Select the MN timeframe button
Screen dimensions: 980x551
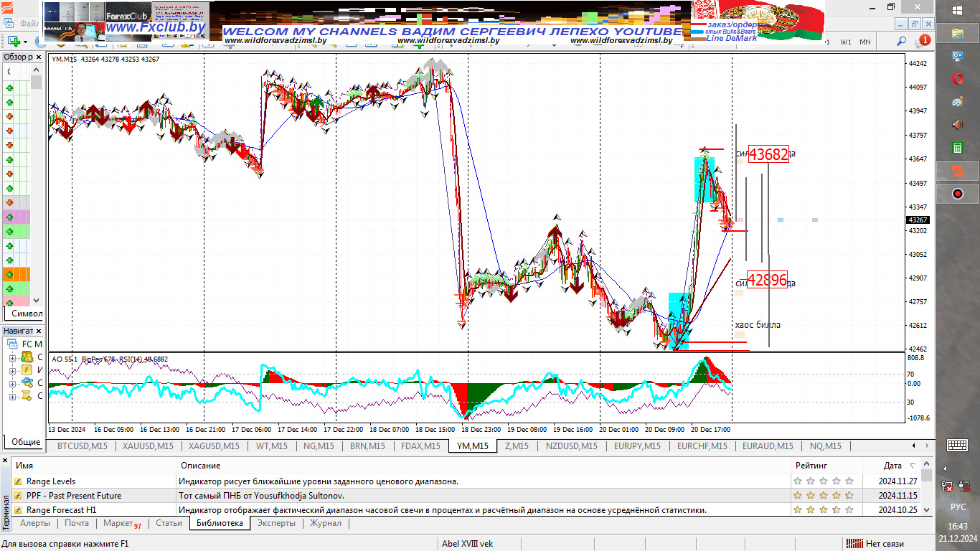click(865, 42)
